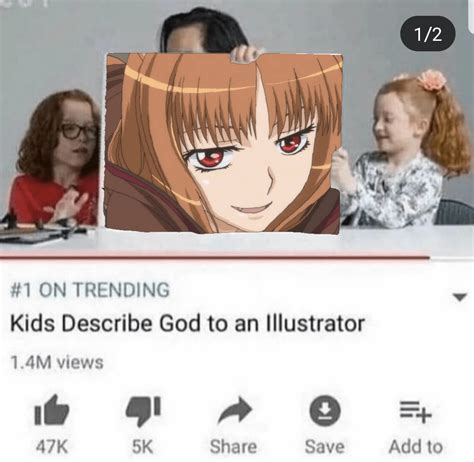Image resolution: width=474 pixels, height=462 pixels.
Task: Expand the video description arrow
Action: 460,297
